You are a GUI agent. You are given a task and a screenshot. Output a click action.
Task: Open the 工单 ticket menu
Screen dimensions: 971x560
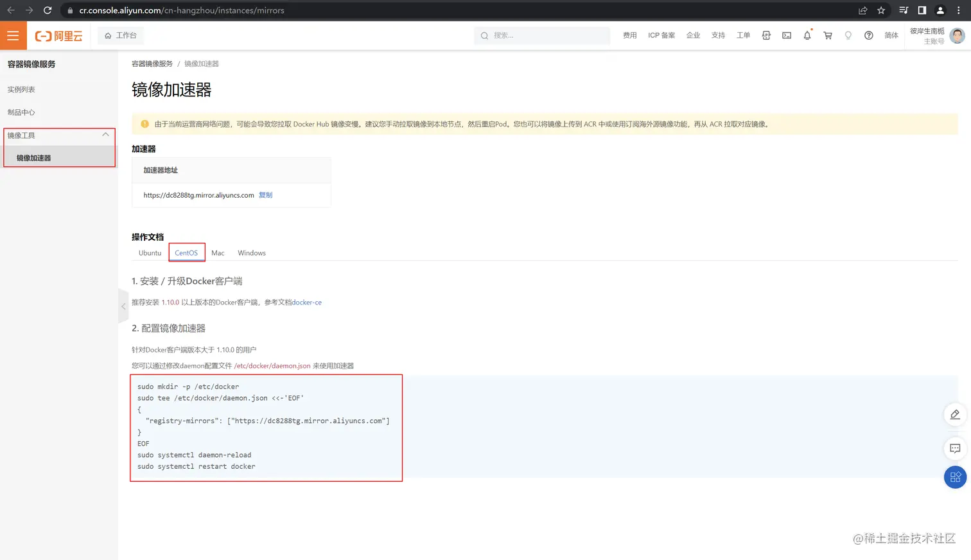(743, 35)
